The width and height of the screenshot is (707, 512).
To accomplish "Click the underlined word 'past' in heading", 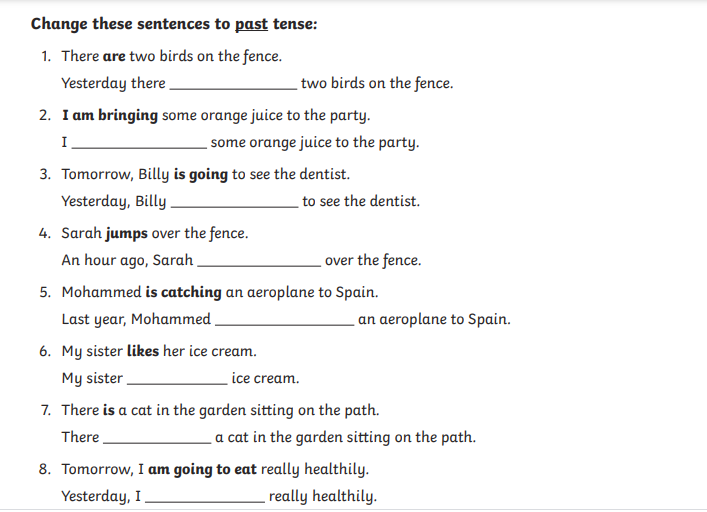I will point(251,24).
